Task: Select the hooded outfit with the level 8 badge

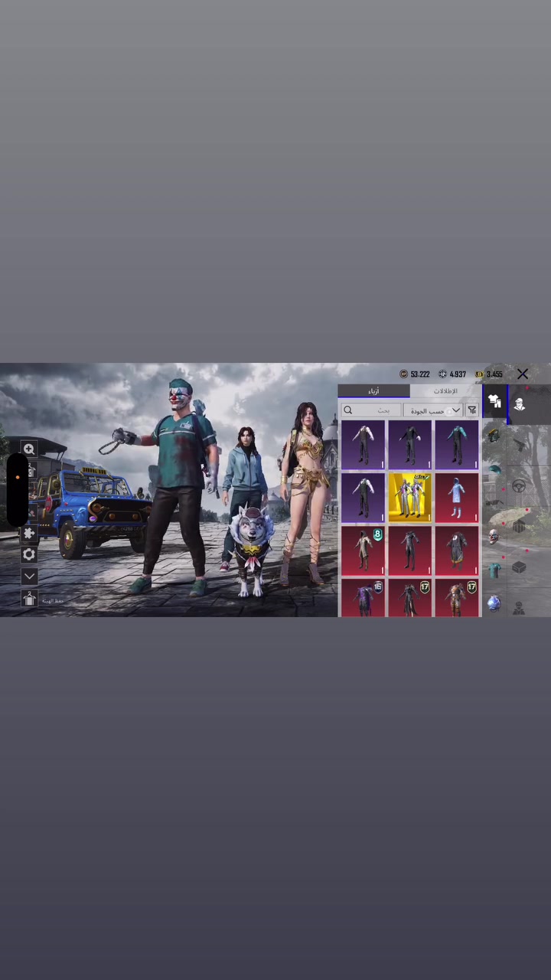Action: (363, 550)
